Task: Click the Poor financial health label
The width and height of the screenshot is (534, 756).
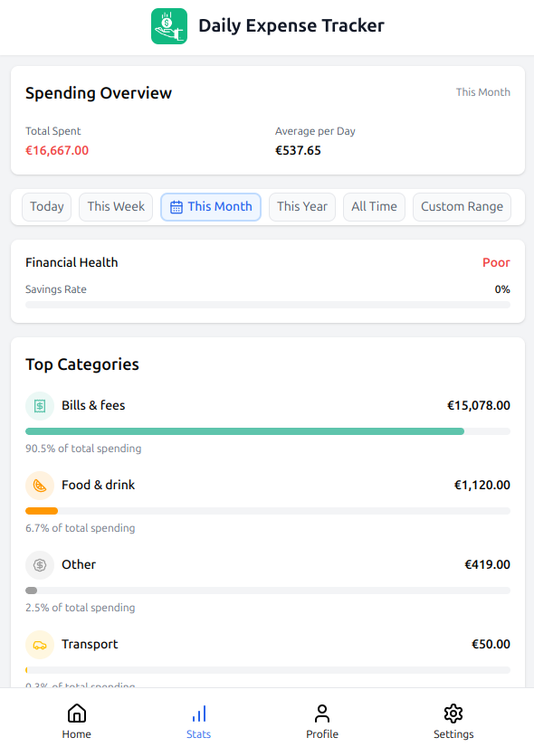Action: [x=496, y=263]
